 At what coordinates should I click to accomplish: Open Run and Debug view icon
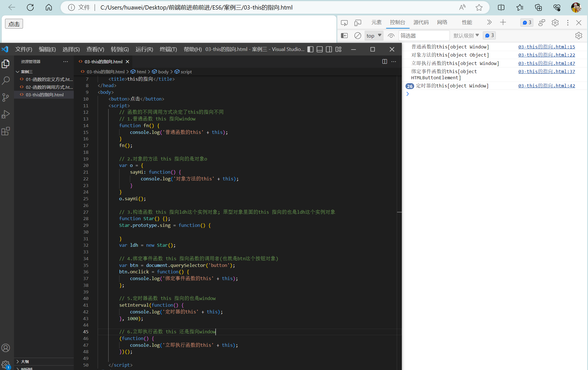6,114
